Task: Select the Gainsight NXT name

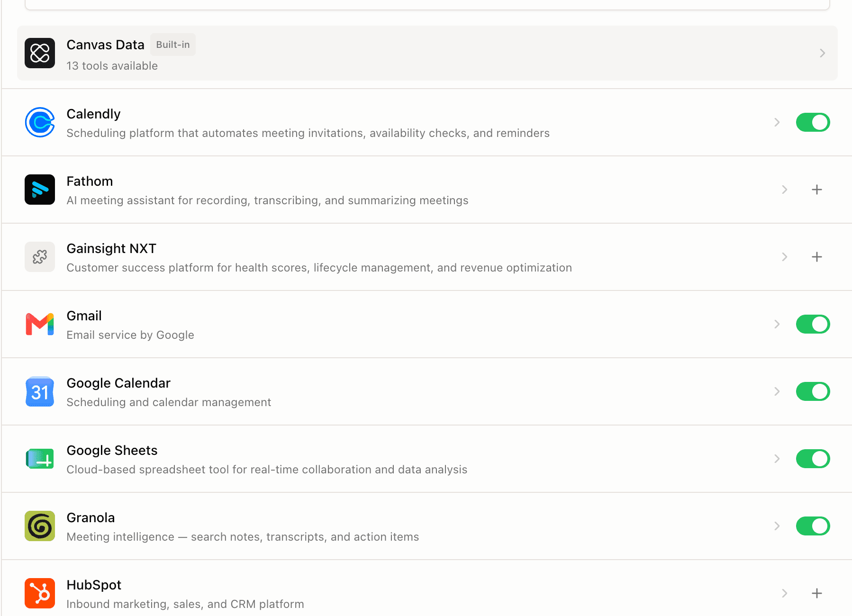Action: (111, 248)
